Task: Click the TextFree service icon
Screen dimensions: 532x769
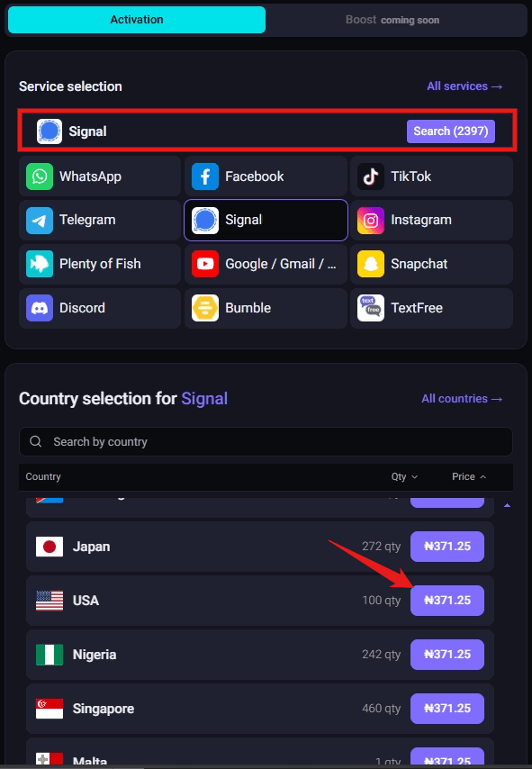Action: 372,308
